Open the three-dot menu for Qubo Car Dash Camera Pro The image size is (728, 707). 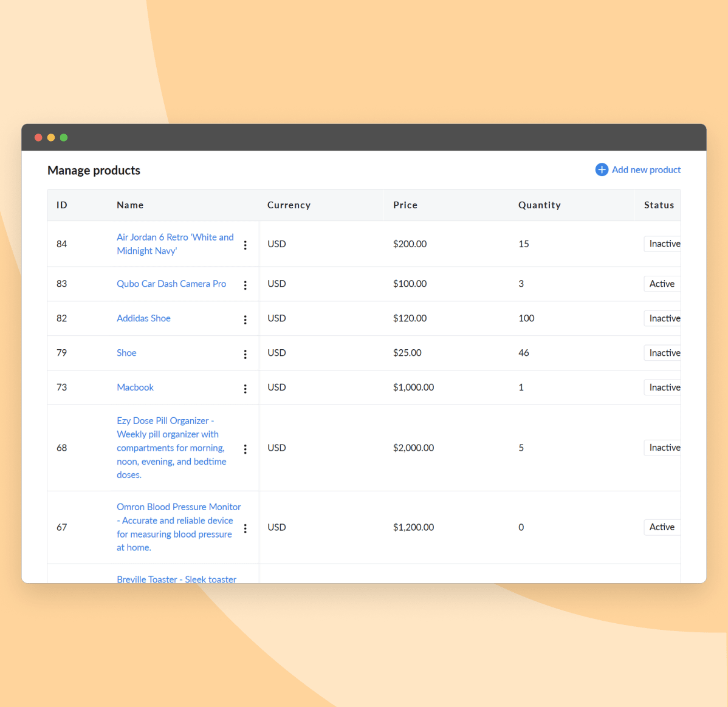click(x=245, y=285)
